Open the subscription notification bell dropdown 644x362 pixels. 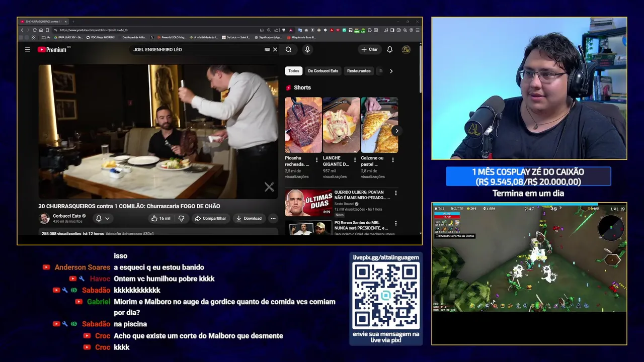[103, 218]
